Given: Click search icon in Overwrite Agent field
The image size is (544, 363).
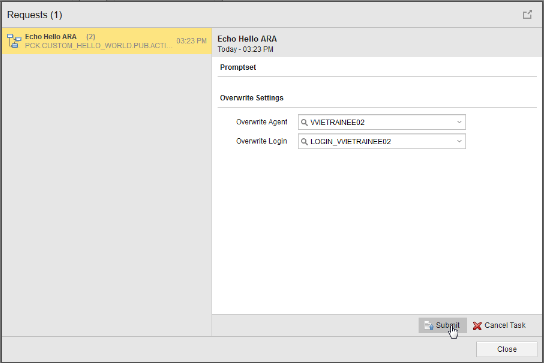Looking at the screenshot, I should pos(304,122).
